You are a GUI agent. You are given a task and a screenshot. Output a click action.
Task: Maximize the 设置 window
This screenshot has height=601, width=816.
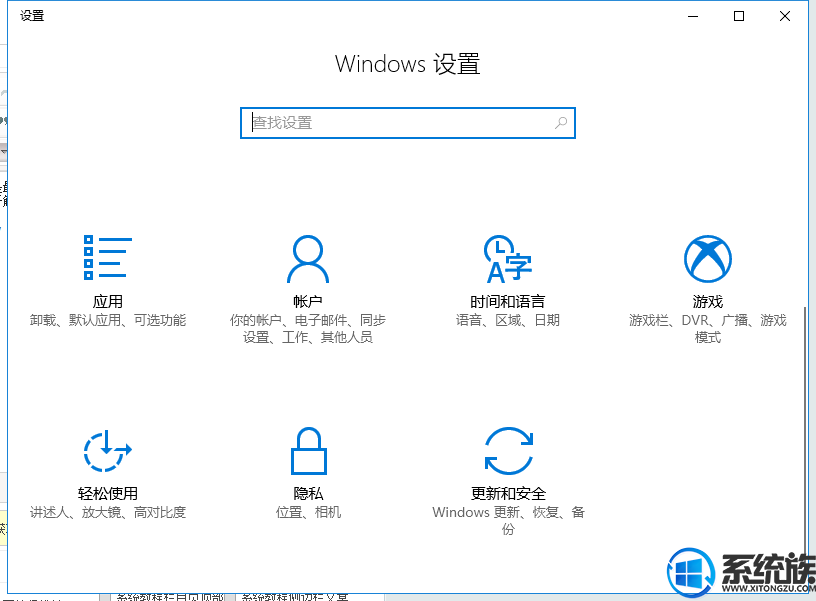pyautogui.click(x=738, y=16)
